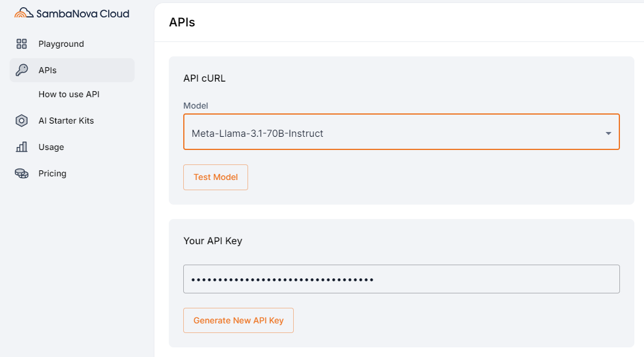Click the Playground grid icon
This screenshot has height=357, width=644.
[22, 44]
